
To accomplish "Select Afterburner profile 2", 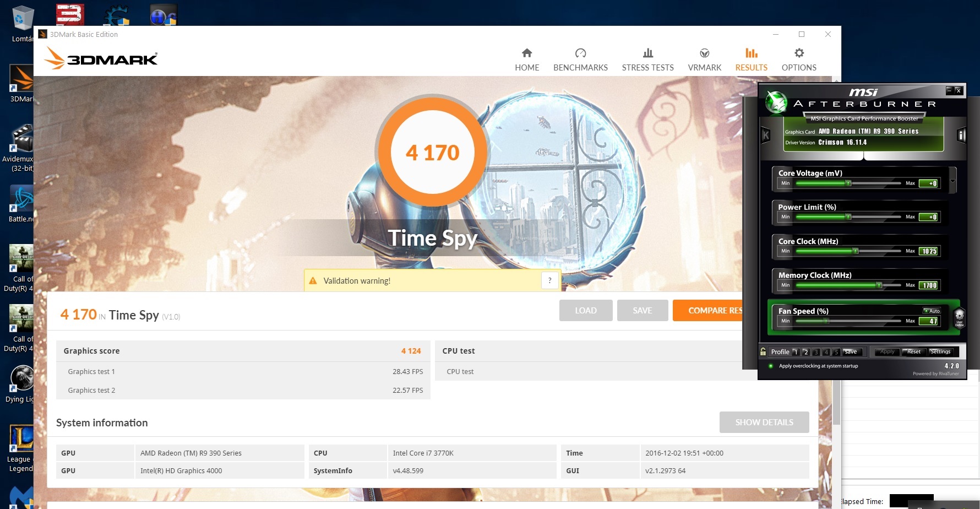I will [805, 351].
